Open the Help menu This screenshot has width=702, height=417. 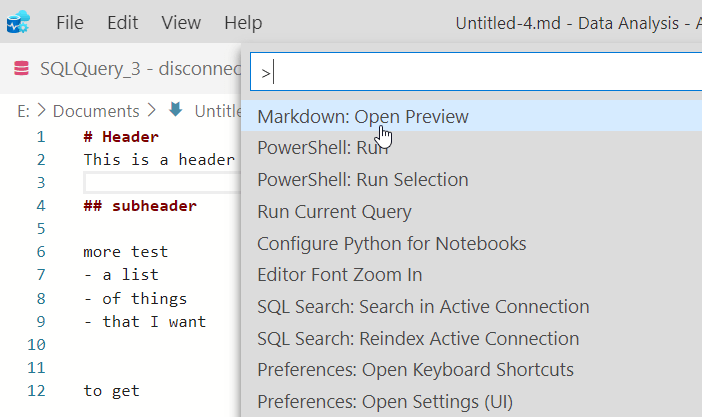tap(243, 22)
